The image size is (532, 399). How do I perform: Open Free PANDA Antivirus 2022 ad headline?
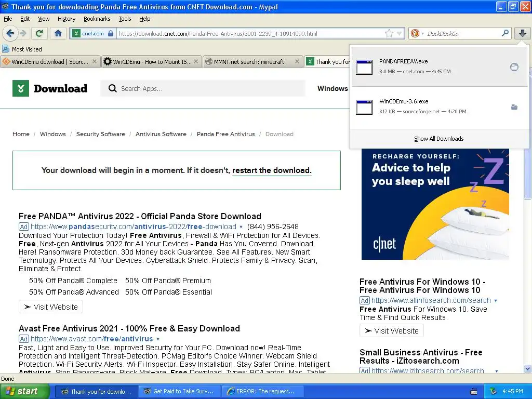(140, 217)
